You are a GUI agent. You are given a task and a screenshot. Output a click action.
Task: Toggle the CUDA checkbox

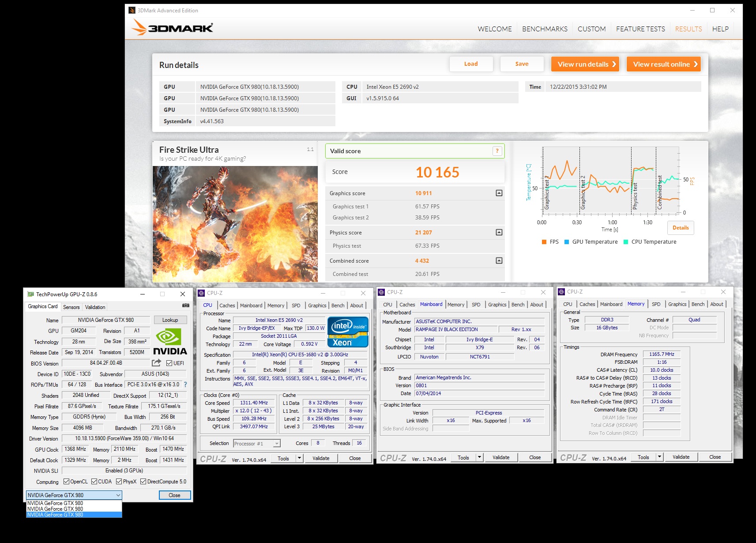click(94, 481)
